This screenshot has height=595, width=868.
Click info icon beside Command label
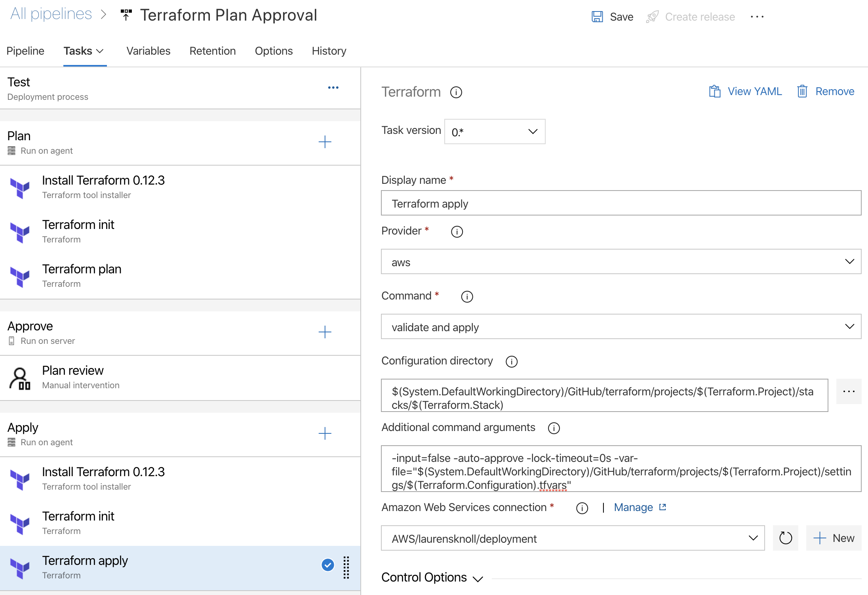(467, 297)
